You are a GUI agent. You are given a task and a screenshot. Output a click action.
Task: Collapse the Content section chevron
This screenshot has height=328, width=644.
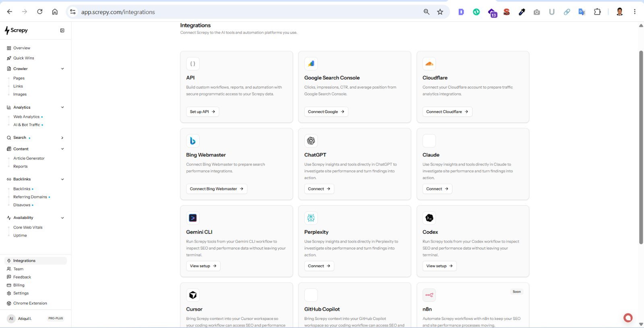tap(62, 149)
